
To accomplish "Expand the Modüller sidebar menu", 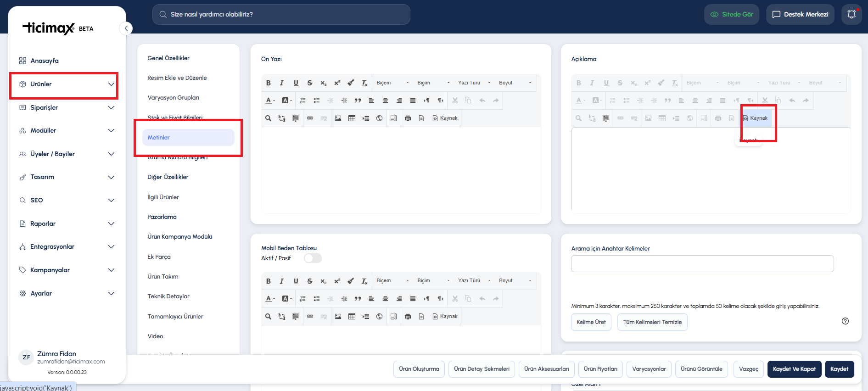I will click(67, 131).
